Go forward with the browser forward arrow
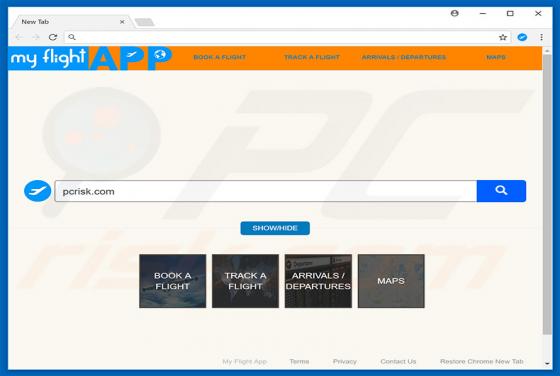 (x=36, y=37)
